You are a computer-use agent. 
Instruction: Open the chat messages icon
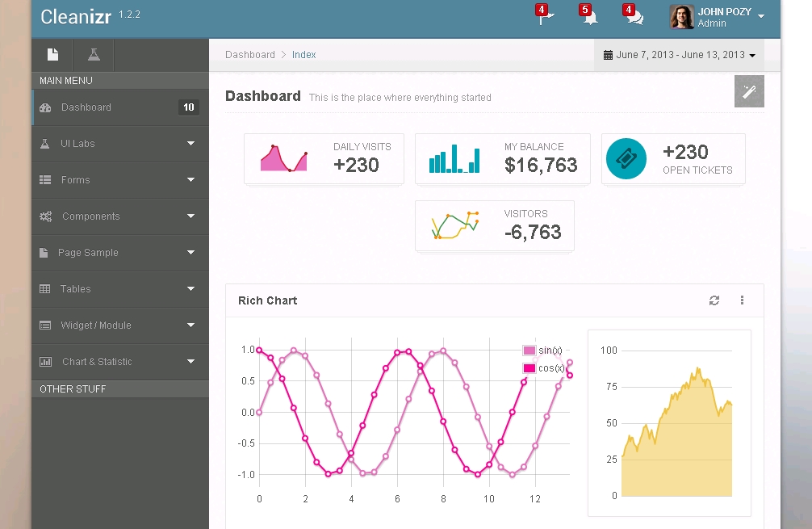point(634,18)
